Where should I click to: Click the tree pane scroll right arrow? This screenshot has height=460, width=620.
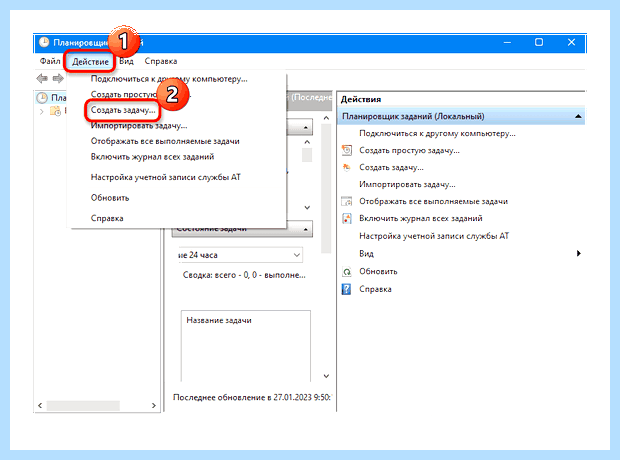[x=154, y=405]
